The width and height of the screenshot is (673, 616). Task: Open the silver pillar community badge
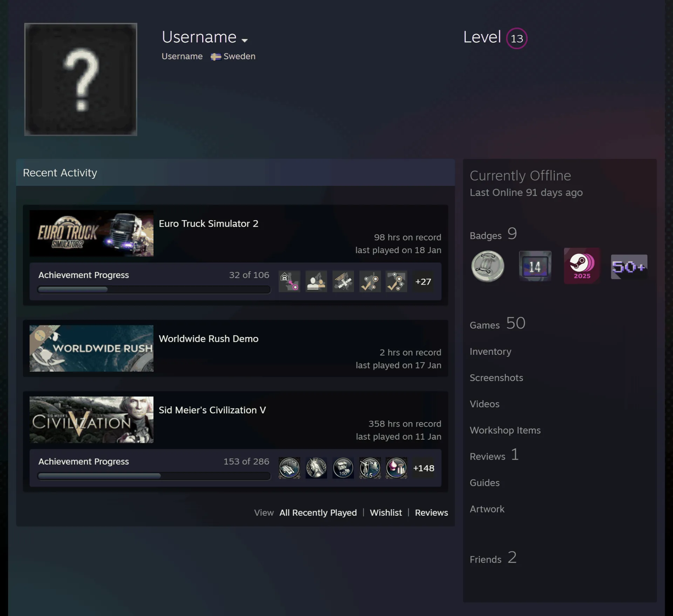pos(488,266)
